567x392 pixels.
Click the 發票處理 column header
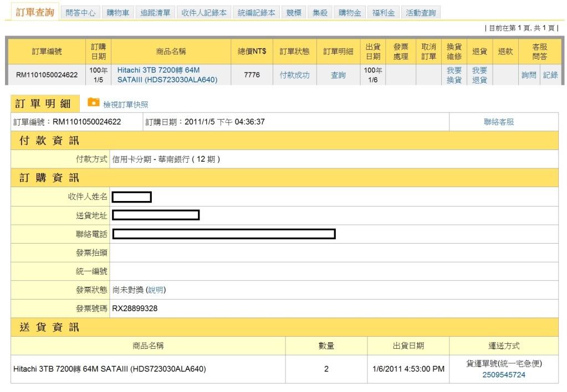point(401,51)
